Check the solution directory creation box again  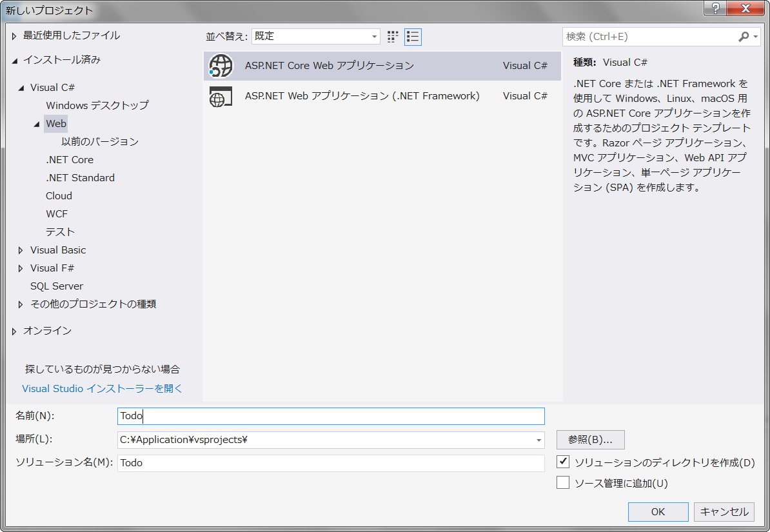563,462
